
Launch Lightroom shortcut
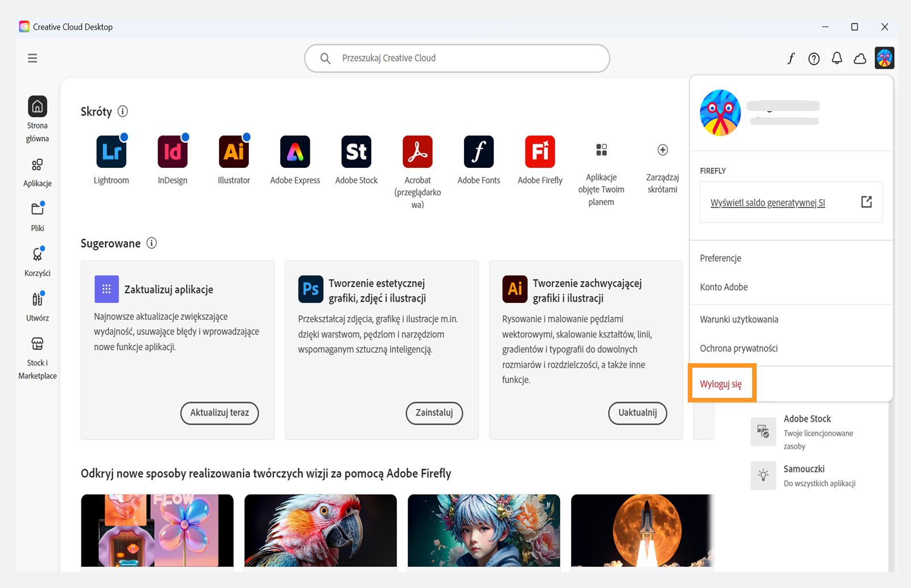pyautogui.click(x=112, y=151)
